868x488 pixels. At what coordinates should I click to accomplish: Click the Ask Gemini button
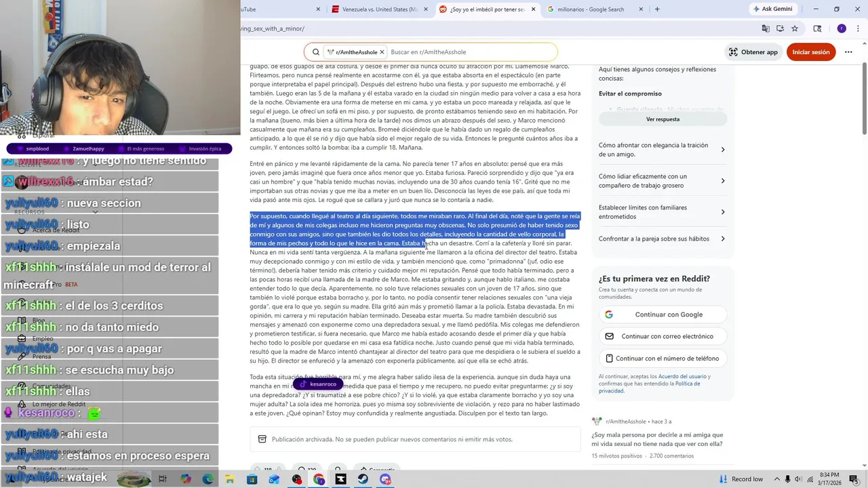point(772,9)
